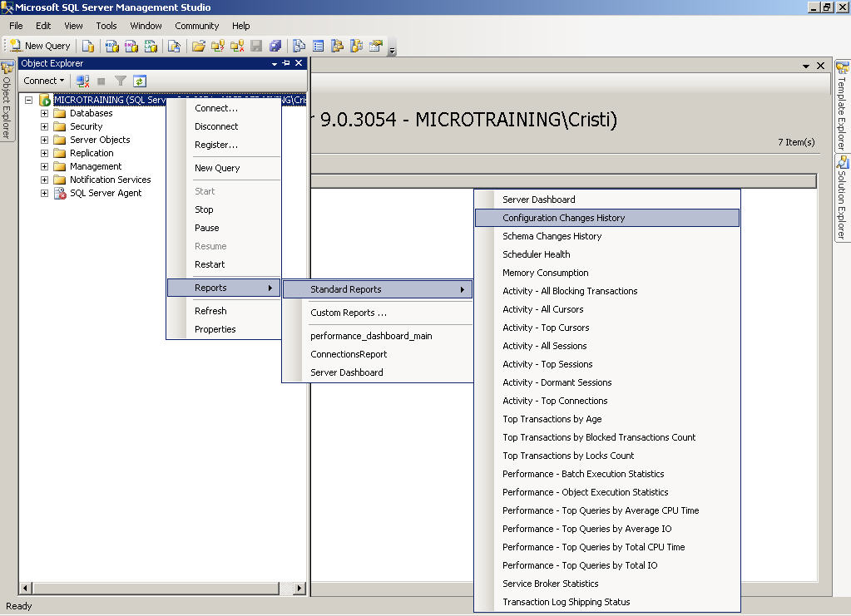The height and width of the screenshot is (616, 851).
Task: Click the New Query toolbar button
Action: pos(40,46)
